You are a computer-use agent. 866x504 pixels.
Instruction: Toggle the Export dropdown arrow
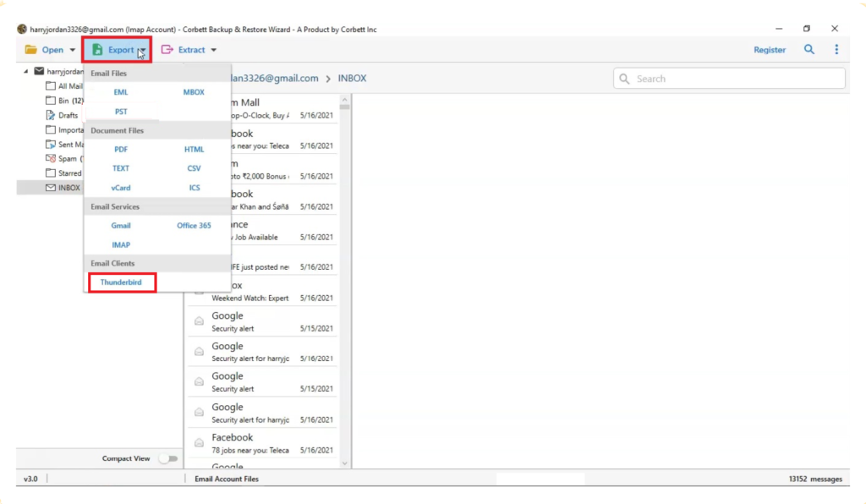pyautogui.click(x=142, y=50)
